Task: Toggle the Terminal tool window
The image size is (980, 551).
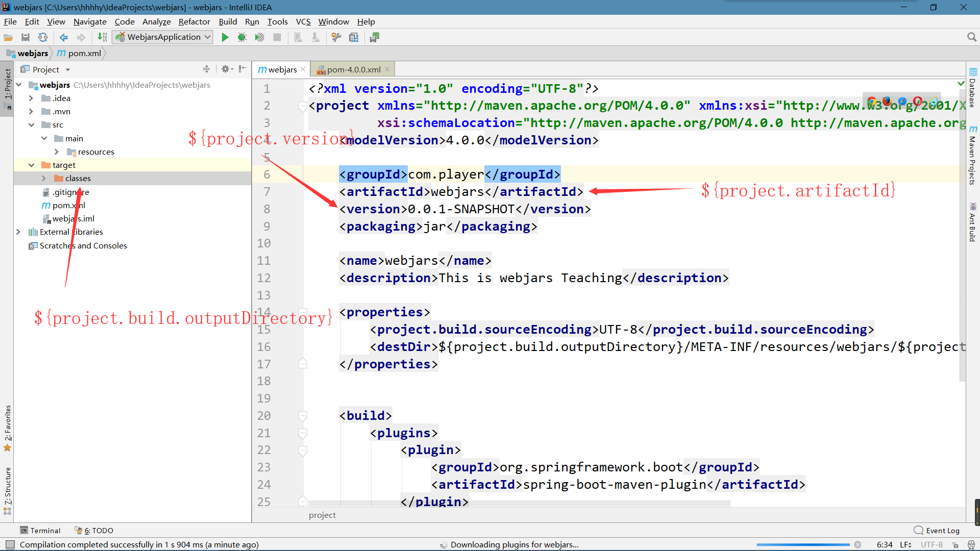Action: click(x=40, y=530)
